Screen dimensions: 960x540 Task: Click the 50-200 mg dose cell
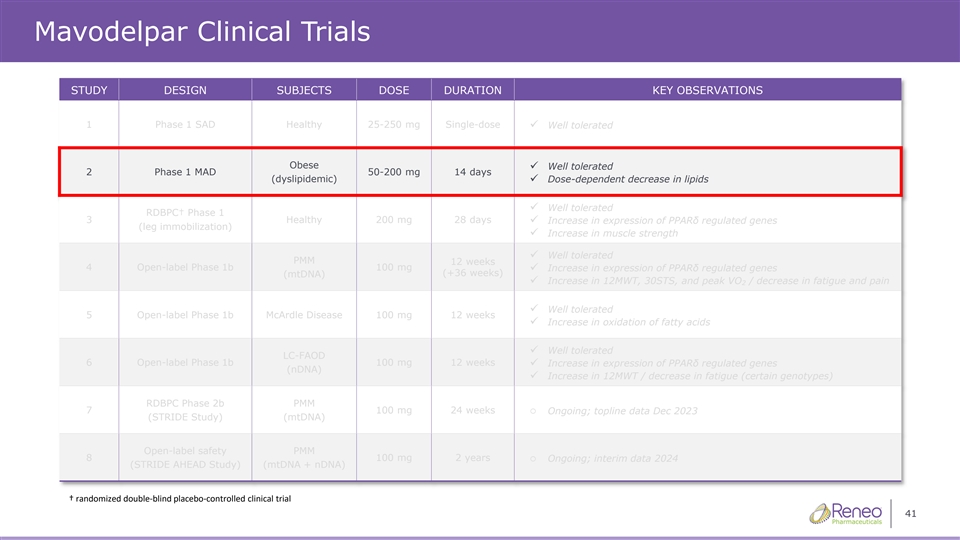[x=394, y=172]
